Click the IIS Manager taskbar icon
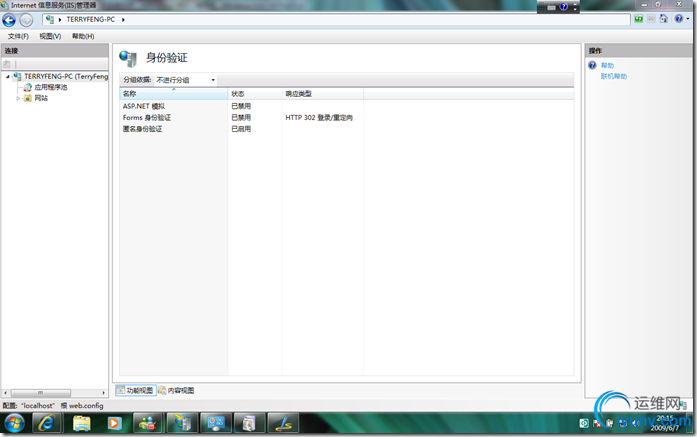This screenshot has height=437, width=697. pyautogui.click(x=182, y=423)
